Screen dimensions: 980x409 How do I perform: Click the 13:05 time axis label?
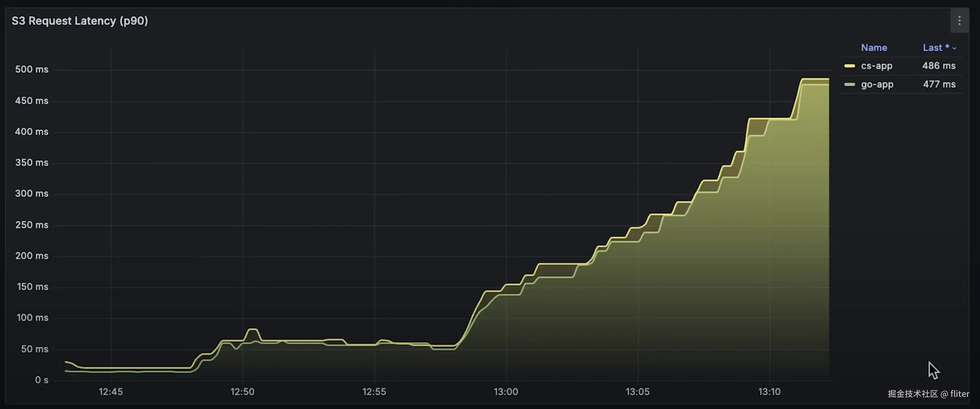pyautogui.click(x=637, y=392)
